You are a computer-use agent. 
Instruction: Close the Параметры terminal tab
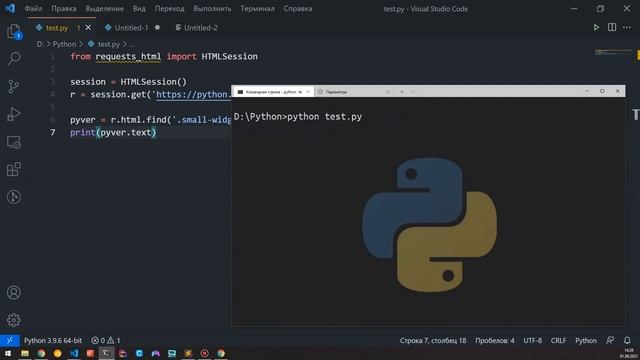click(388, 92)
